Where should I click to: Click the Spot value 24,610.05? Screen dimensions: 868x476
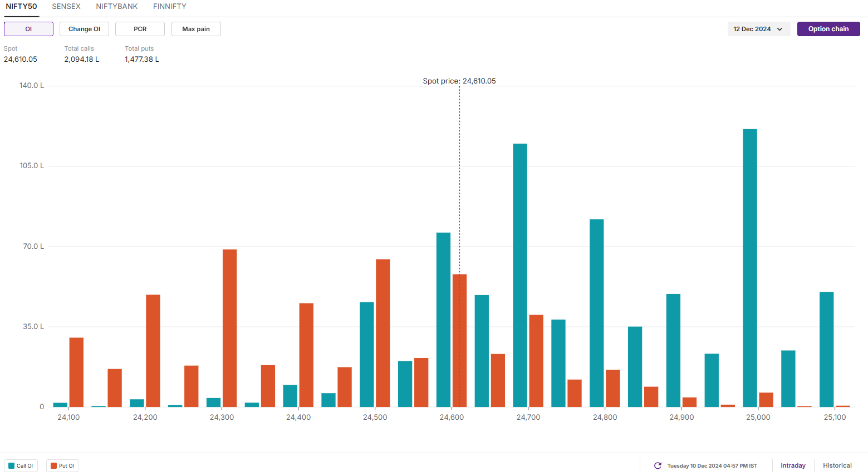tap(21, 59)
